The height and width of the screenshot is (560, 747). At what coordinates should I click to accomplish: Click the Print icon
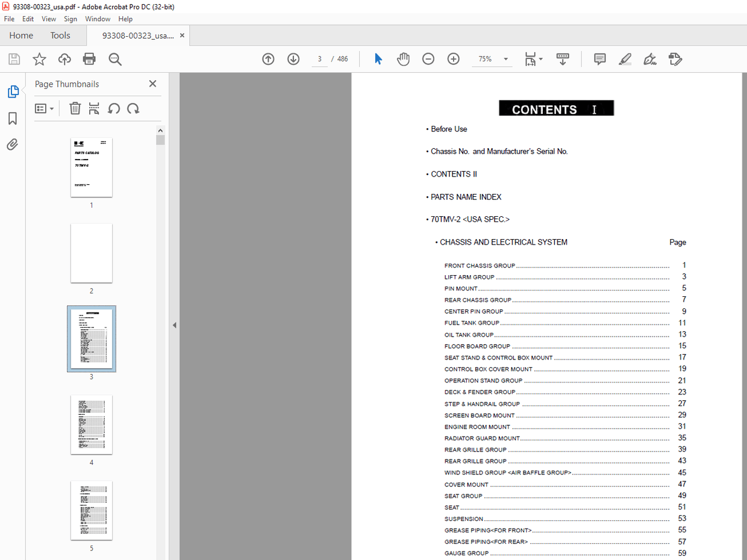click(89, 58)
